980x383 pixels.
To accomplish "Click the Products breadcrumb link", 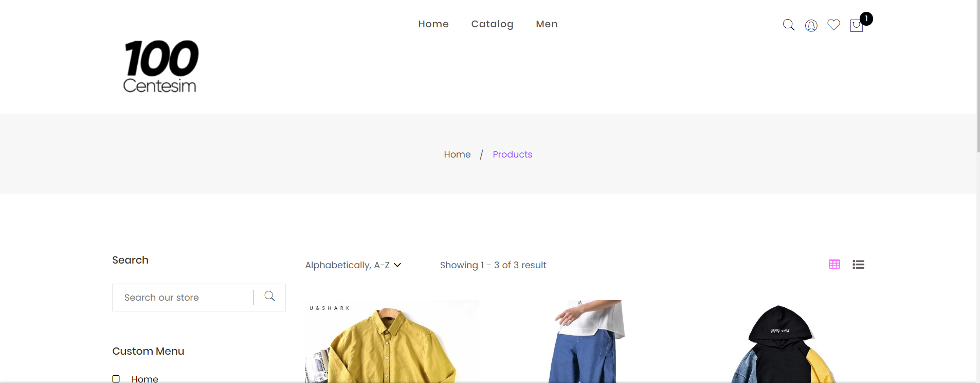I will pos(512,154).
